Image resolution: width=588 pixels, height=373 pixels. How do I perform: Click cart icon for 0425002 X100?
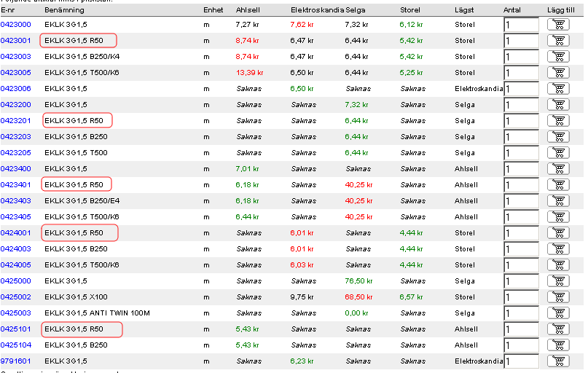pos(558,297)
